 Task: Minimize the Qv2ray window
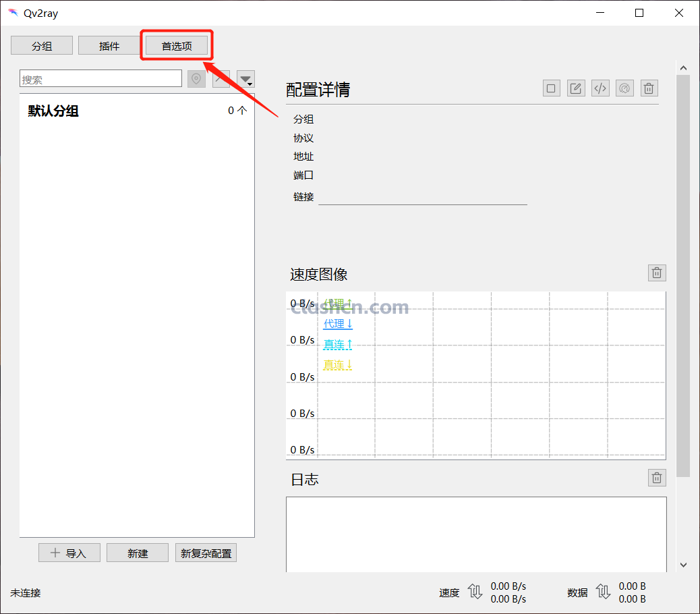point(600,13)
